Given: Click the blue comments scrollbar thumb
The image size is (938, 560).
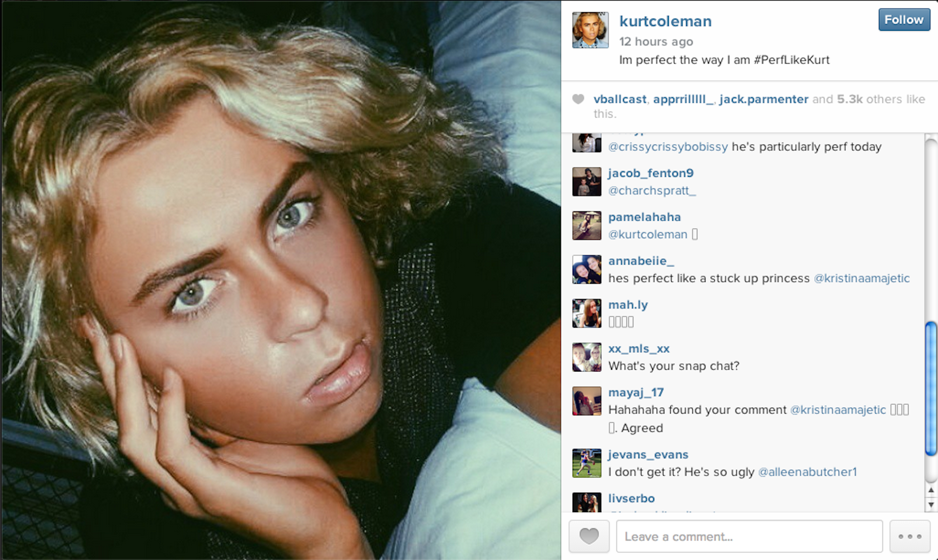Looking at the screenshot, I should pos(931,389).
